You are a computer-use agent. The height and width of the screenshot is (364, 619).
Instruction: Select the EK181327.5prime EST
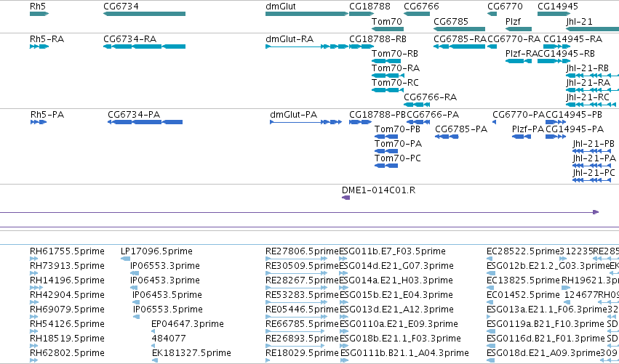point(155,360)
